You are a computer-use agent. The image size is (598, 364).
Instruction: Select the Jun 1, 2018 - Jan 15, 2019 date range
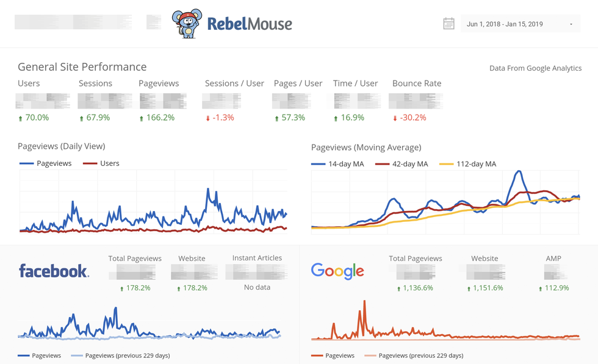click(504, 24)
